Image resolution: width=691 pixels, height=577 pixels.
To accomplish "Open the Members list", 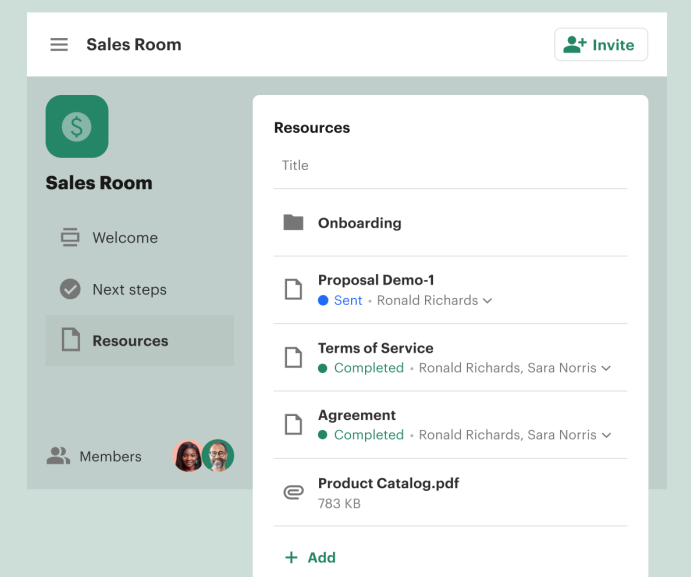I will point(111,456).
